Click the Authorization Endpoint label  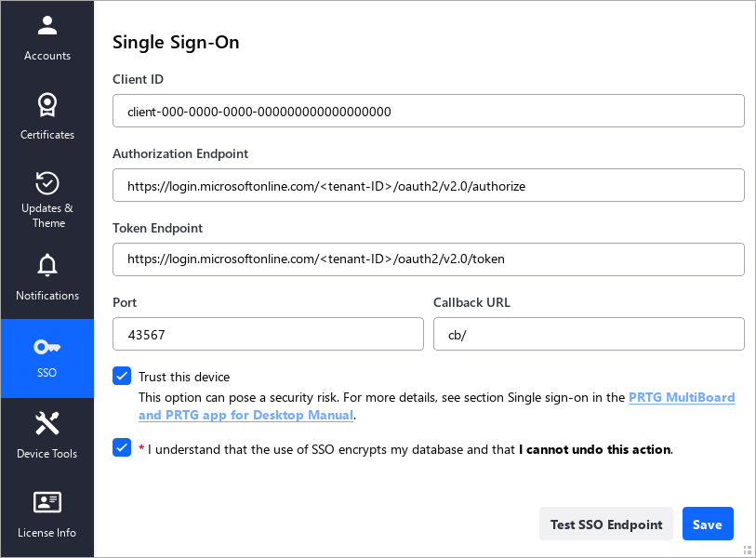(180, 153)
